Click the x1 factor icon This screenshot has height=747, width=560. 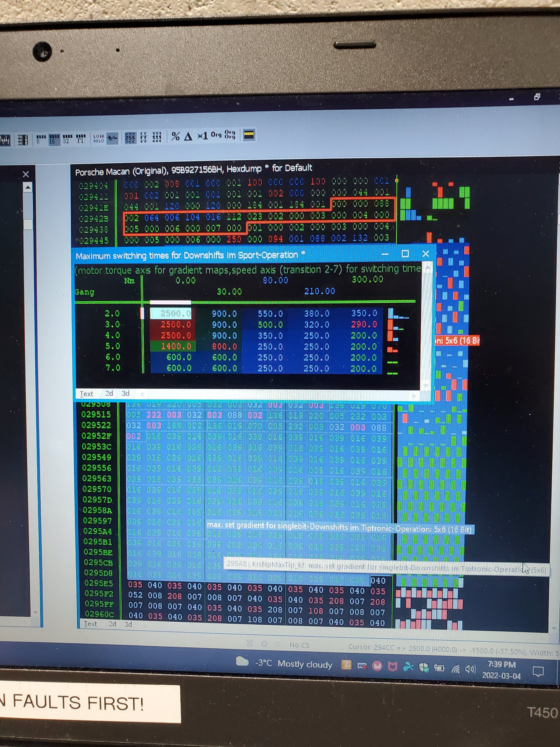203,136
